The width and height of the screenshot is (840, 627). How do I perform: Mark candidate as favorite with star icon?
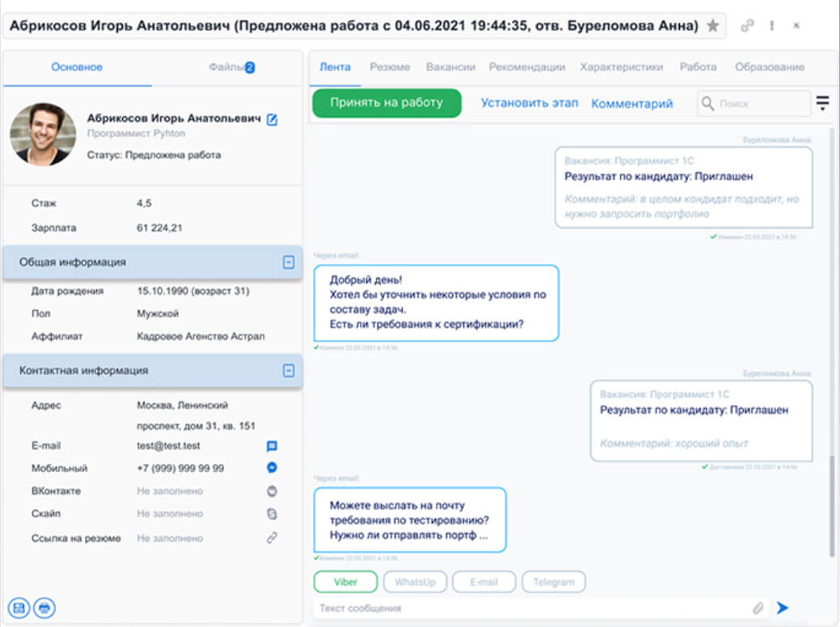(712, 25)
